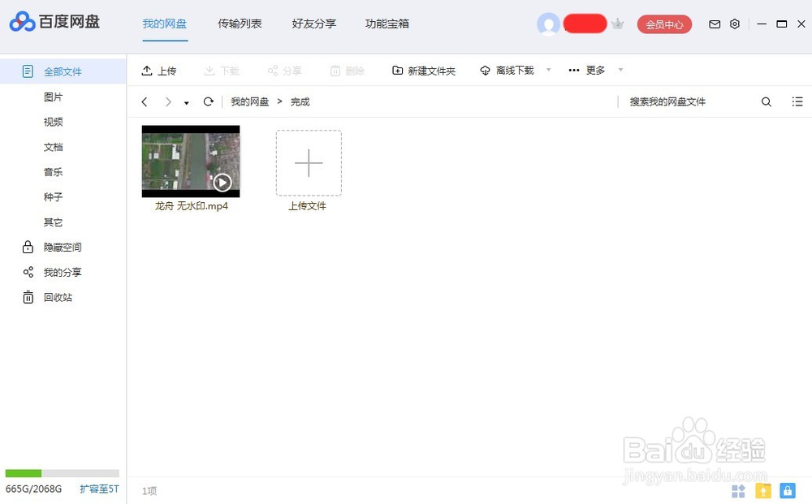Image resolution: width=812 pixels, height=504 pixels.
Task: Create folder with 新建文件夹 button
Action: tap(424, 71)
